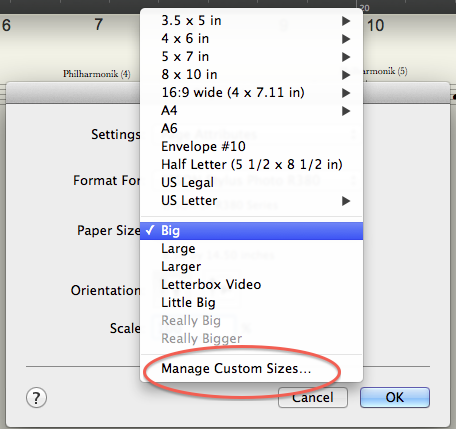The image size is (456, 429).
Task: Expand the 16:9 wide submenu arrow
Action: tap(346, 93)
